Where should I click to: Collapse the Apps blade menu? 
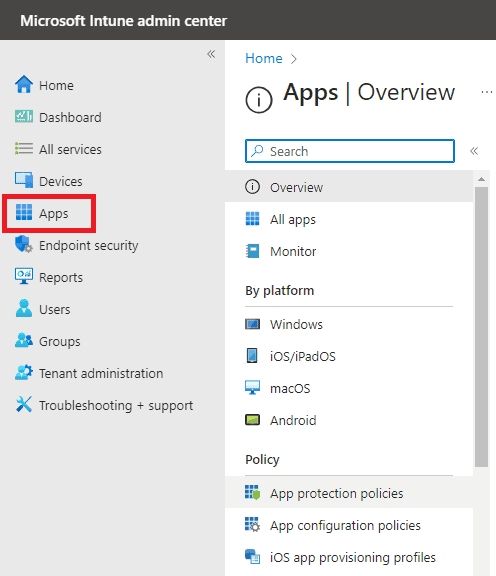(x=474, y=151)
